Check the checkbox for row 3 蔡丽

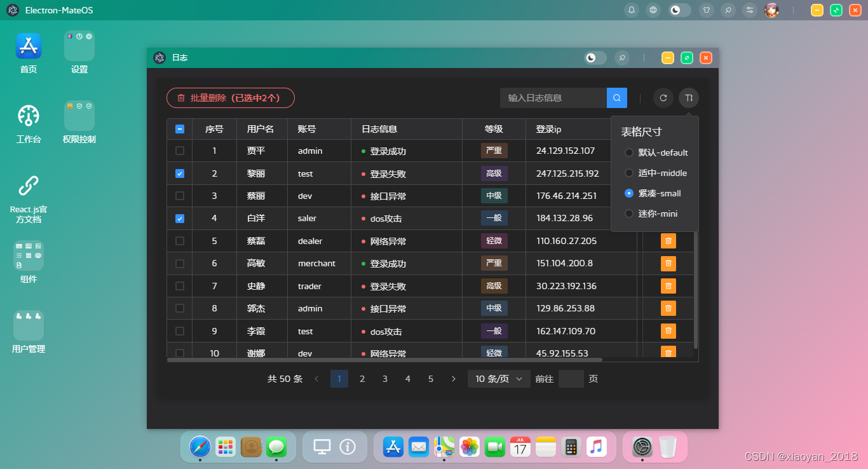(180, 196)
